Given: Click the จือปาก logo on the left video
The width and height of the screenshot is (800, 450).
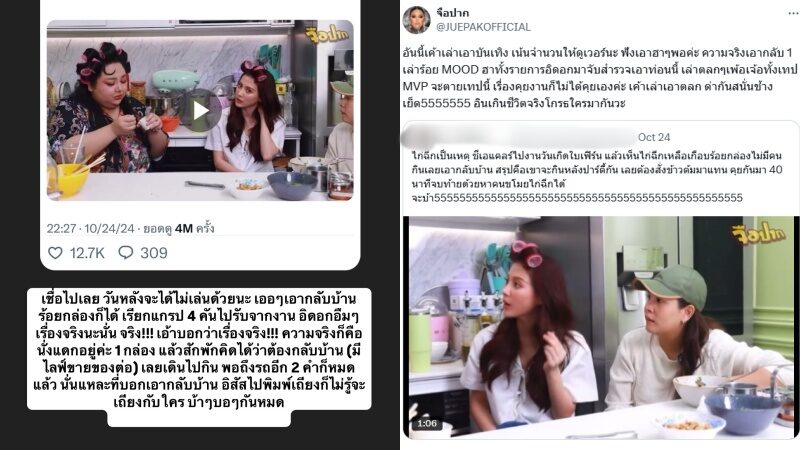Looking at the screenshot, I should point(327,34).
